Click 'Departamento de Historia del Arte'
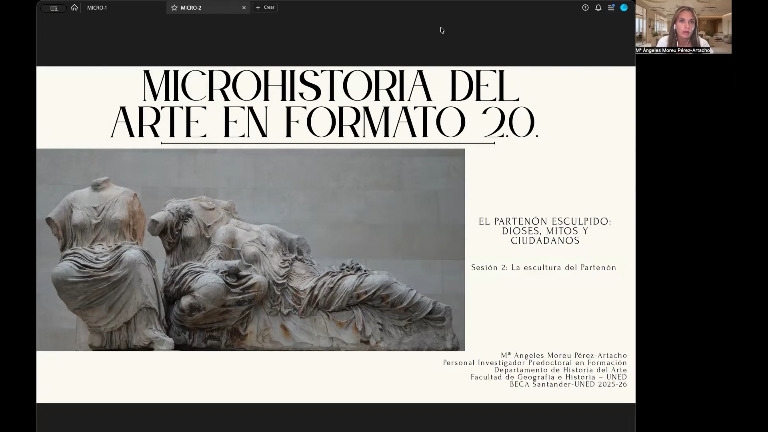 pos(560,370)
